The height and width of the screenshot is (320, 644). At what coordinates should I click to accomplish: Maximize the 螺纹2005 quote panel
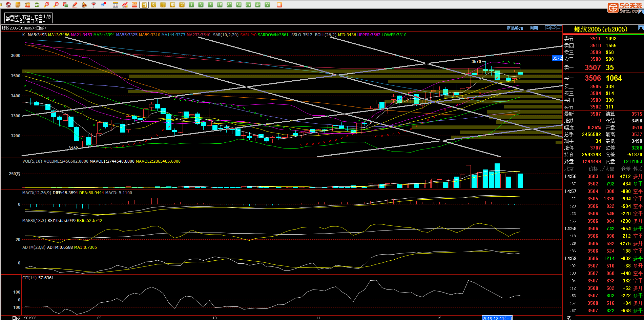point(641,28)
